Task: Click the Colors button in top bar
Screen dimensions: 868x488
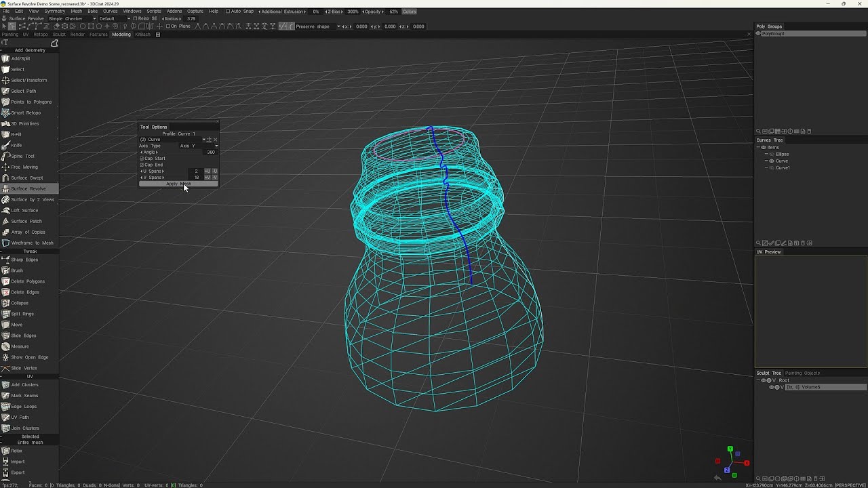Action: [410, 12]
